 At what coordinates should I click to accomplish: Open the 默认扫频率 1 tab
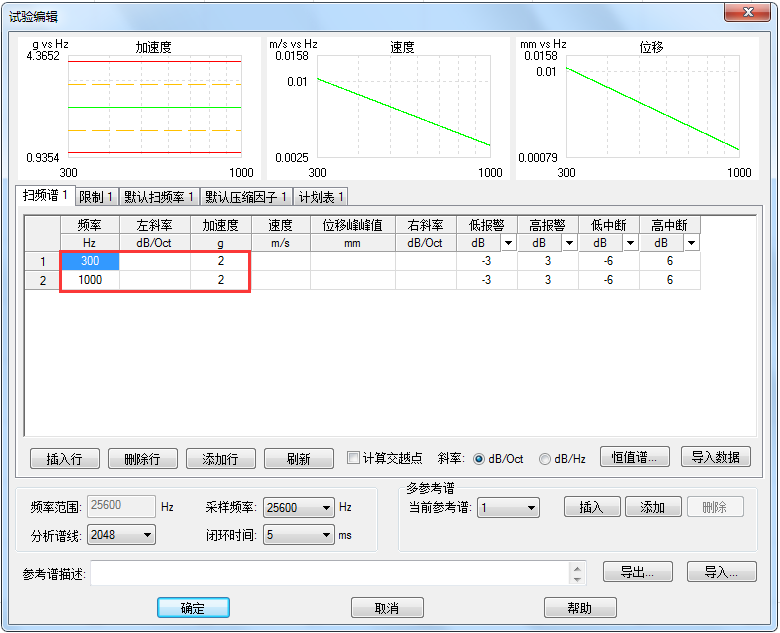pyautogui.click(x=159, y=197)
